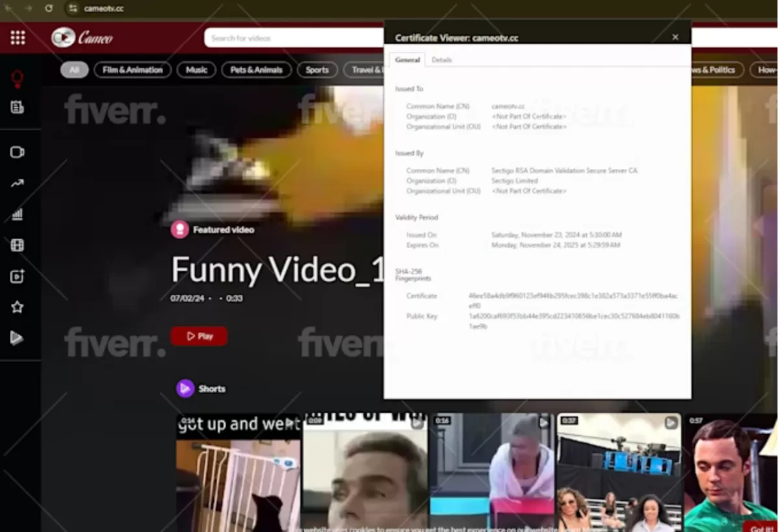The width and height of the screenshot is (780, 532).
Task: Click the cameotv.cc address bar
Action: [104, 8]
